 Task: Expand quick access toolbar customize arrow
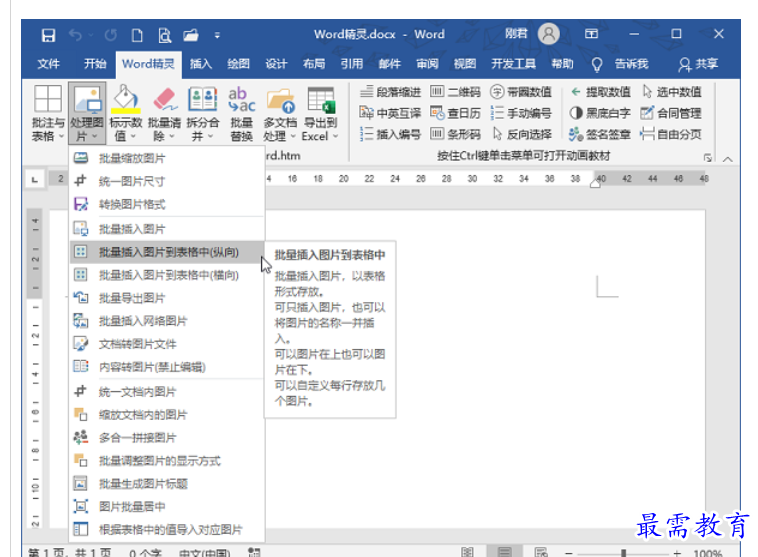(x=217, y=35)
